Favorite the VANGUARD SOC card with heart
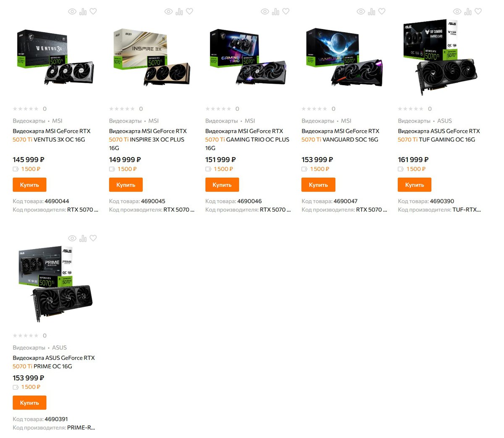The height and width of the screenshot is (438, 504). (382, 11)
